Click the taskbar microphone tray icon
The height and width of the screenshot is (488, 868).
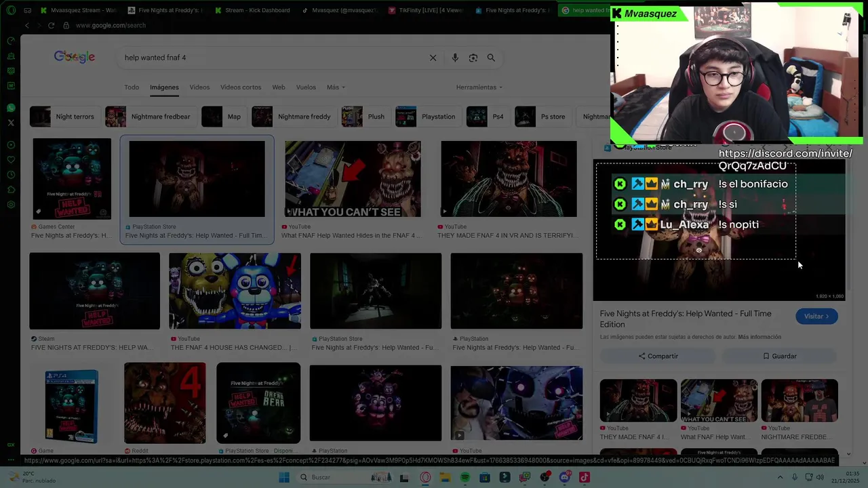[x=794, y=477]
